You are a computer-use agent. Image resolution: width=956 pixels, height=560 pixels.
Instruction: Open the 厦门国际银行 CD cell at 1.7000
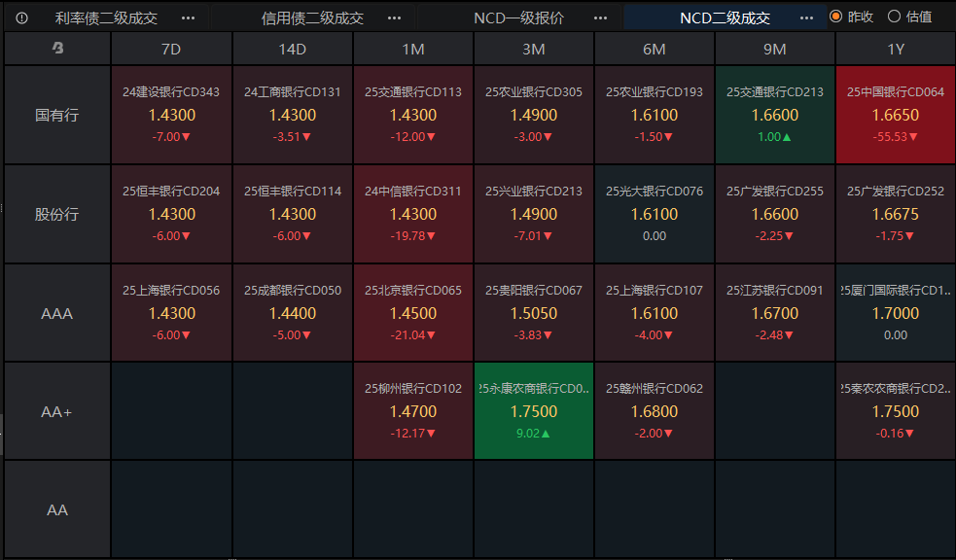point(896,313)
